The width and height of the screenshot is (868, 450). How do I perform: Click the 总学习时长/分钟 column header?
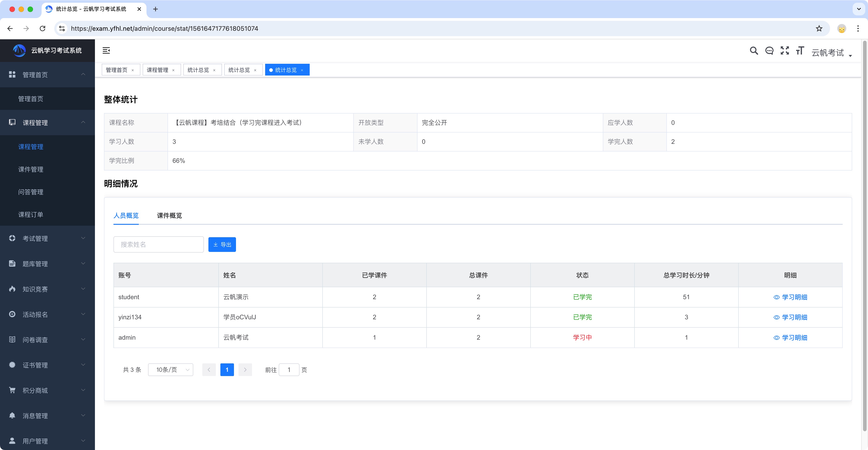click(686, 275)
